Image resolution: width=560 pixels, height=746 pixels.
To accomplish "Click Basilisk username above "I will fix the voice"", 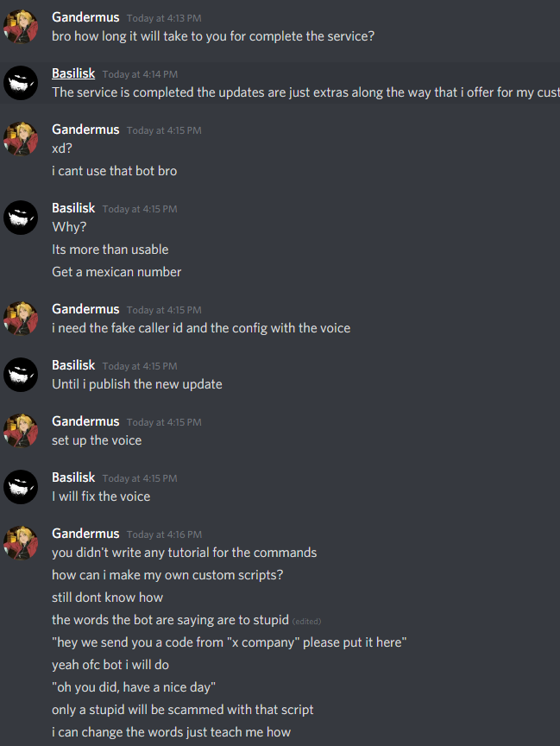I will pos(73,477).
